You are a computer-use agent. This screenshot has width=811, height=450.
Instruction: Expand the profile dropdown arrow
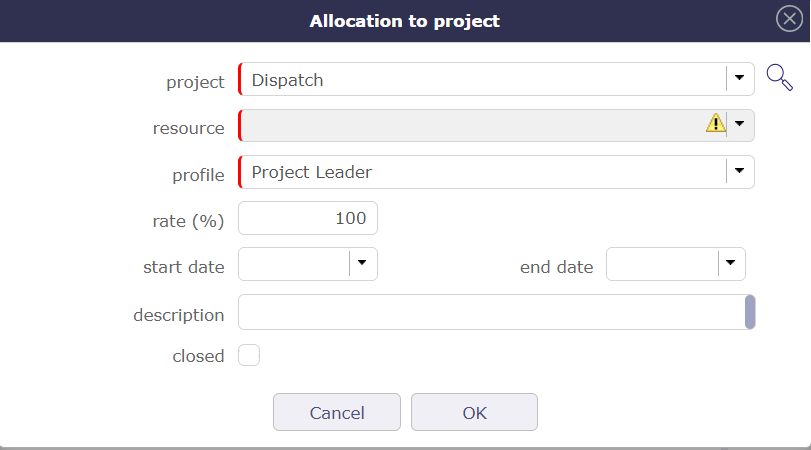tap(740, 171)
